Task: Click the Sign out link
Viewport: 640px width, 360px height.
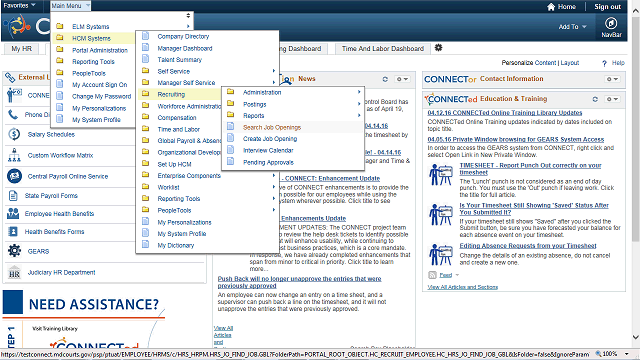Action: [x=607, y=7]
